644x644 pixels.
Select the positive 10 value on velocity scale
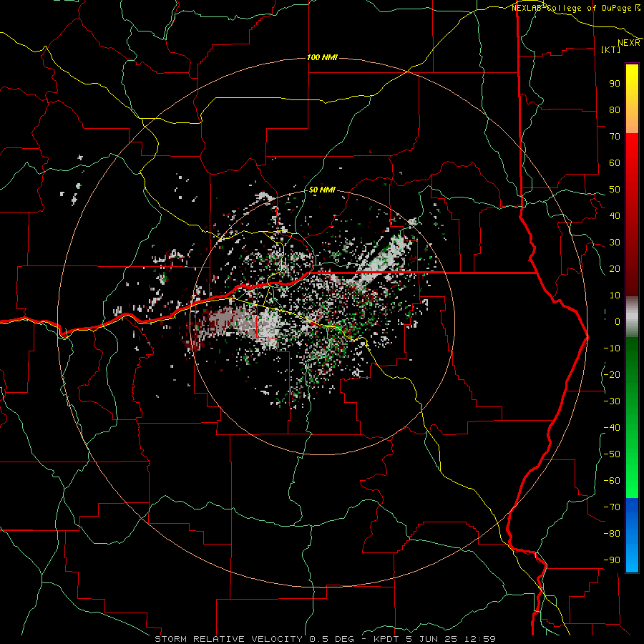point(615,296)
